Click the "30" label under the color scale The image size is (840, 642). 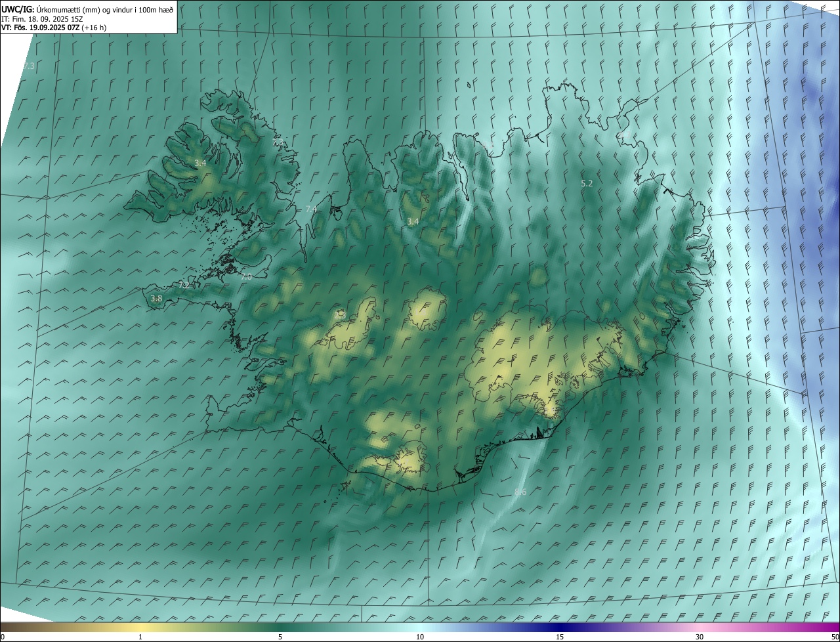700,637
